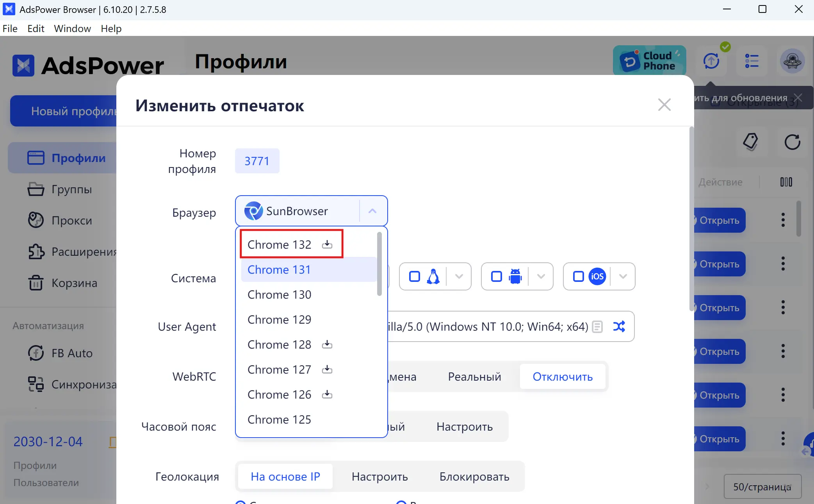Image resolution: width=814 pixels, height=504 pixels.
Task: Select Chrome 131 from browser list
Action: [308, 270]
